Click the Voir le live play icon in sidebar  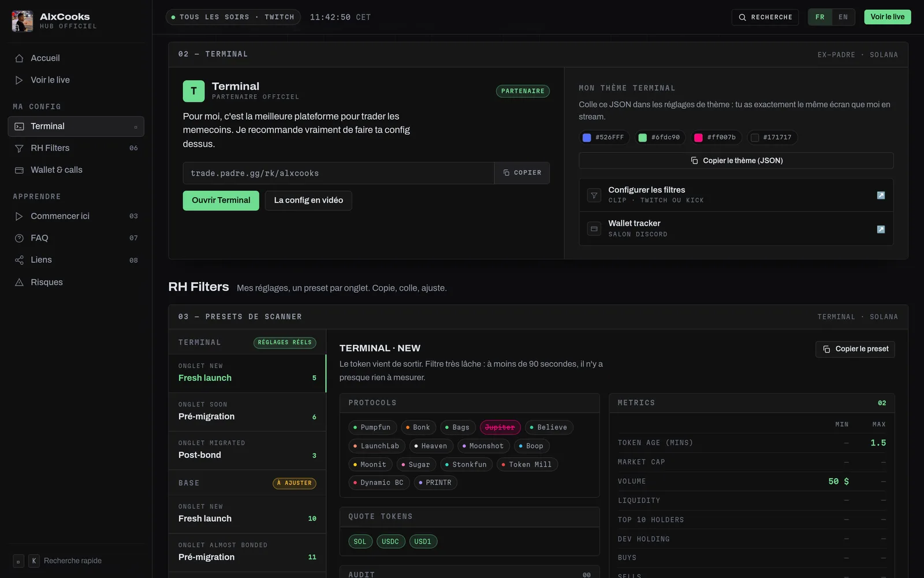(19, 80)
